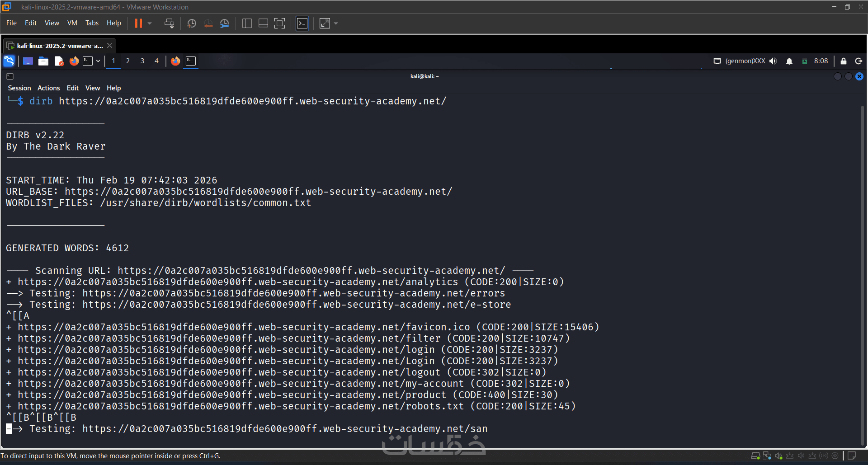Close the kali-linux VM tab
Image resolution: width=868 pixels, height=465 pixels.
point(109,46)
